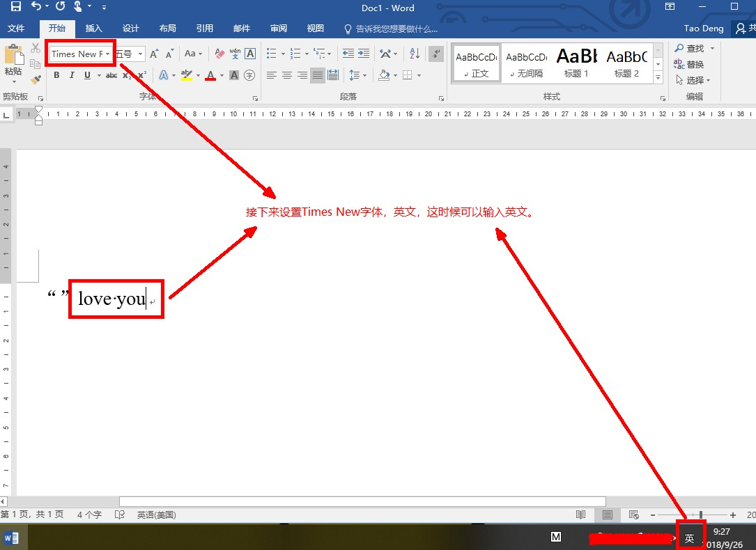Apply the 标题 2 heading style
756x550 pixels.
click(627, 63)
